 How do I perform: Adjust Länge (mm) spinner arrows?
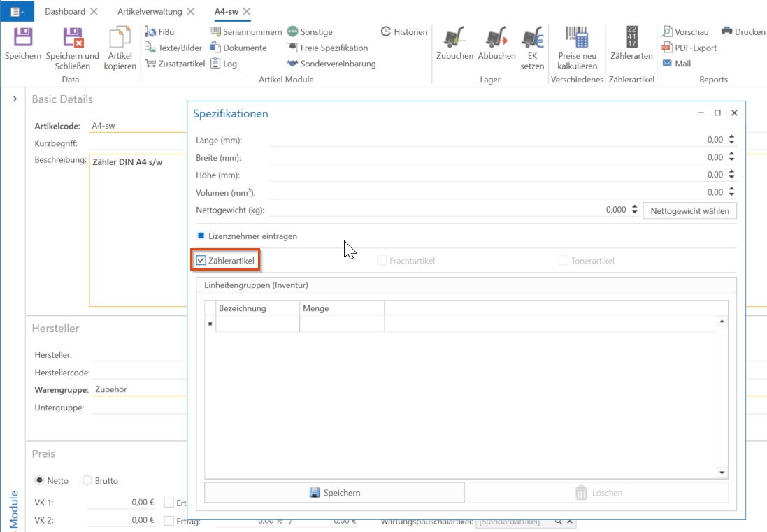pos(731,139)
